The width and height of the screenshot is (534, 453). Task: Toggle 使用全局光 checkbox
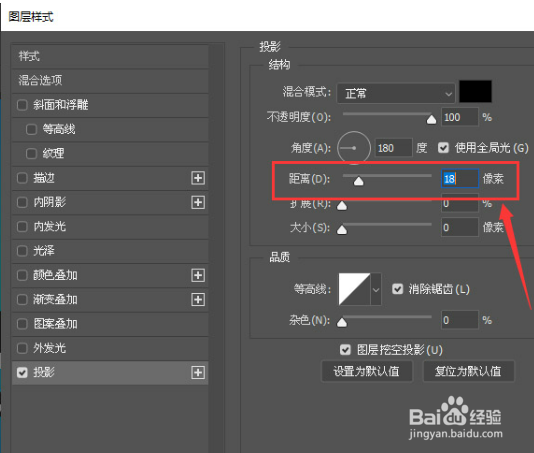(x=443, y=148)
